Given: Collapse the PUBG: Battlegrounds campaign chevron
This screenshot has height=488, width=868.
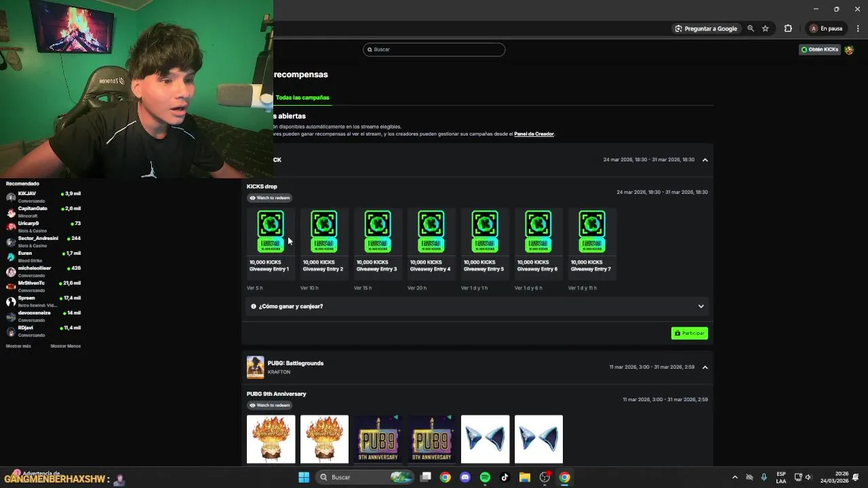Looking at the screenshot, I should (x=705, y=367).
